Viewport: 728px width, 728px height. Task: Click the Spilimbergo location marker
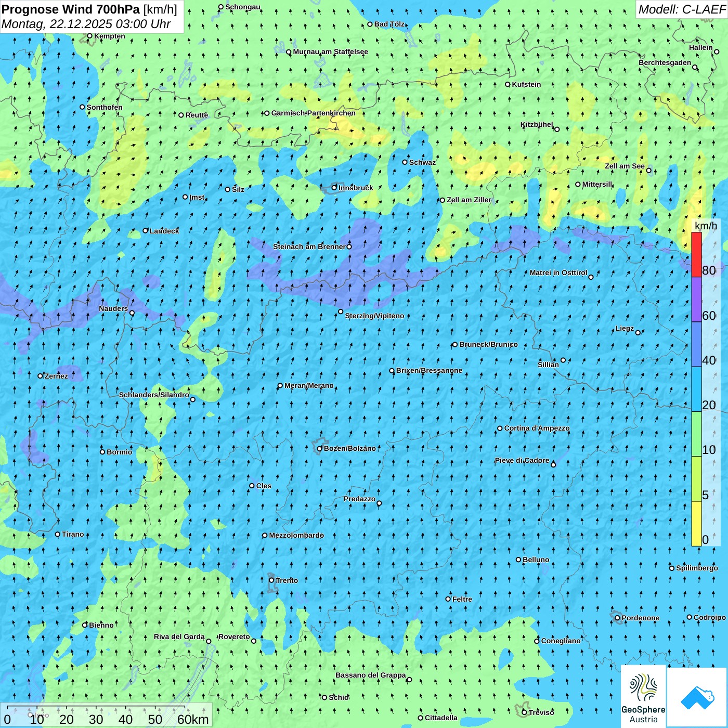(x=672, y=568)
